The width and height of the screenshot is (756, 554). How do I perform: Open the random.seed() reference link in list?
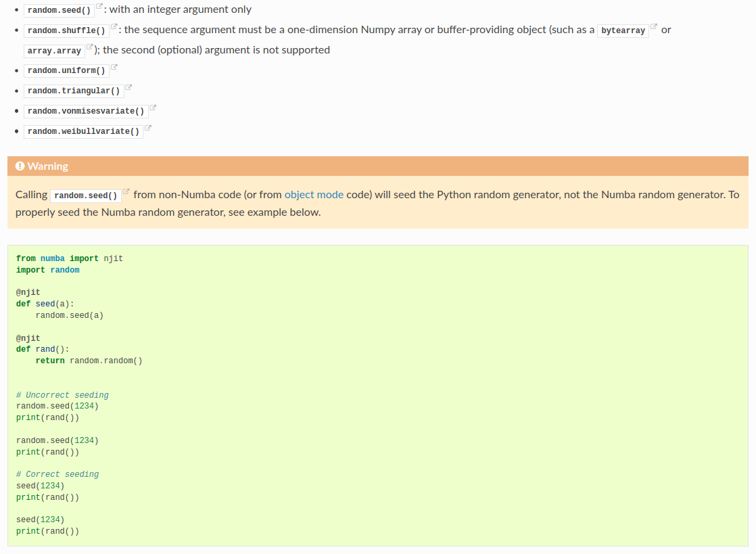coord(59,10)
